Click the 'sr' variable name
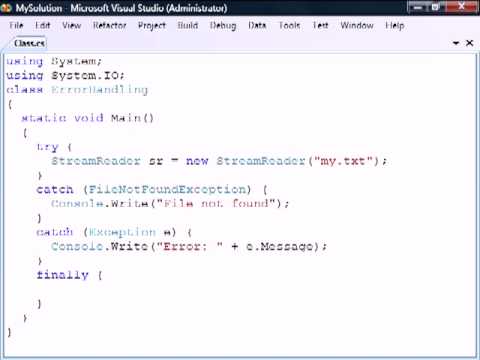 156,161
